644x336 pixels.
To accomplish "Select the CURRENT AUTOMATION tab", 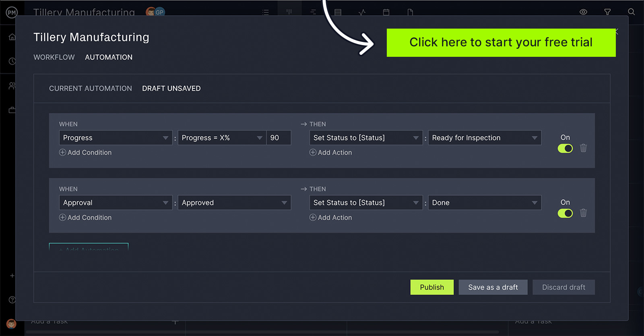I will pos(91,88).
